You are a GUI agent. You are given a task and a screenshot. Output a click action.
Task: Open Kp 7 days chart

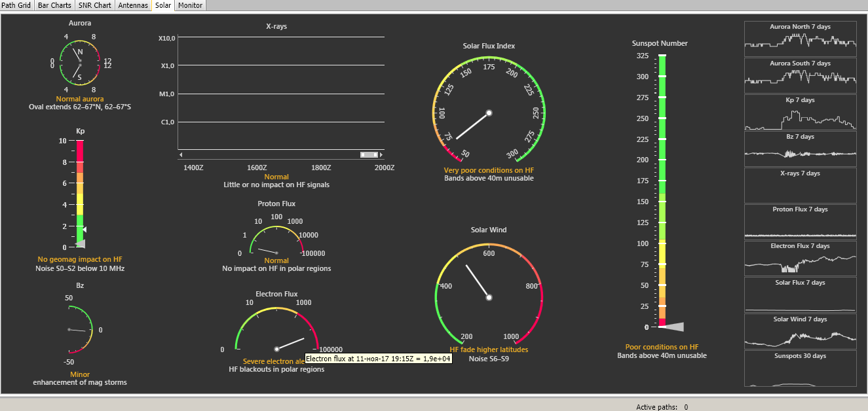click(x=800, y=112)
